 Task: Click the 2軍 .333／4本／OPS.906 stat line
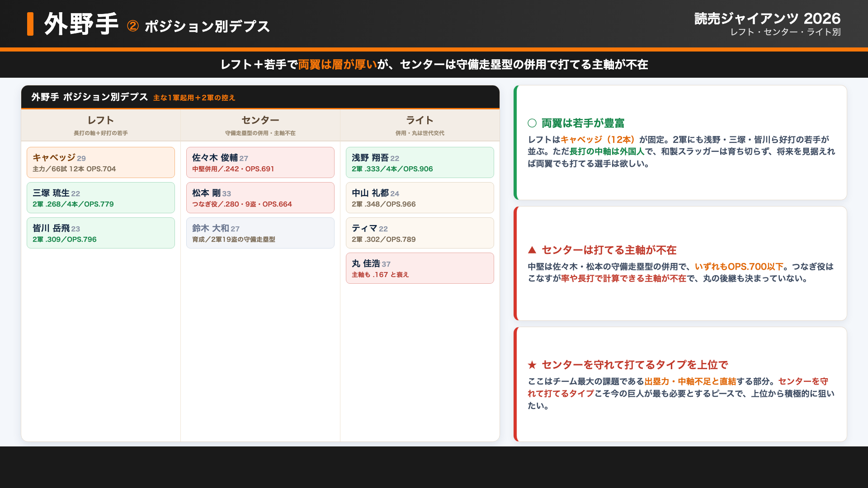tap(392, 169)
